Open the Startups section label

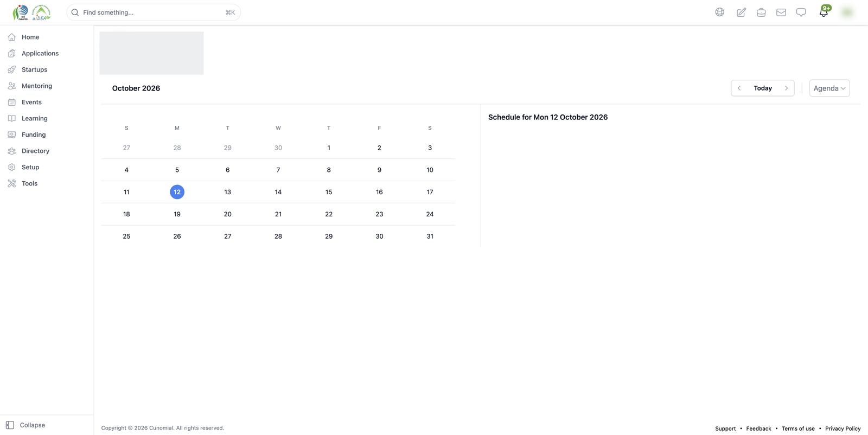pyautogui.click(x=34, y=69)
